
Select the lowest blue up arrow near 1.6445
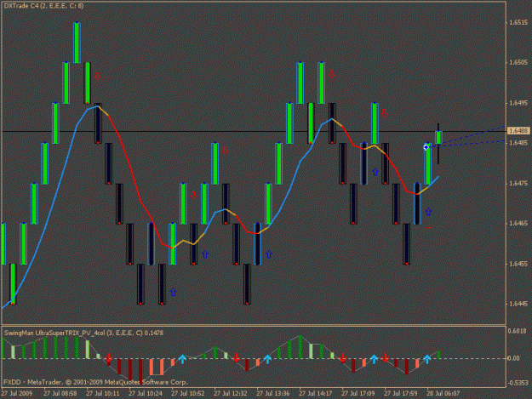click(173, 292)
